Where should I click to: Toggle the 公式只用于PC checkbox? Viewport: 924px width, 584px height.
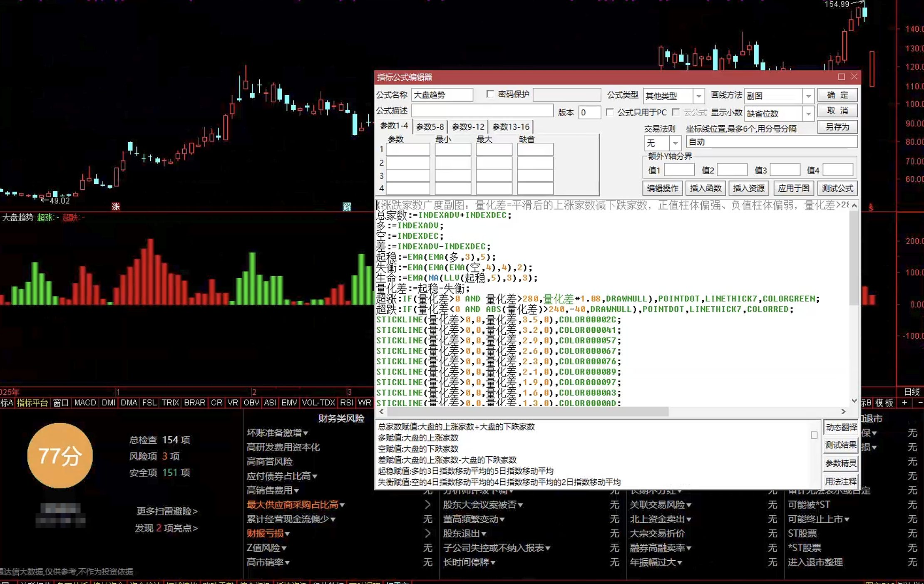[610, 112]
